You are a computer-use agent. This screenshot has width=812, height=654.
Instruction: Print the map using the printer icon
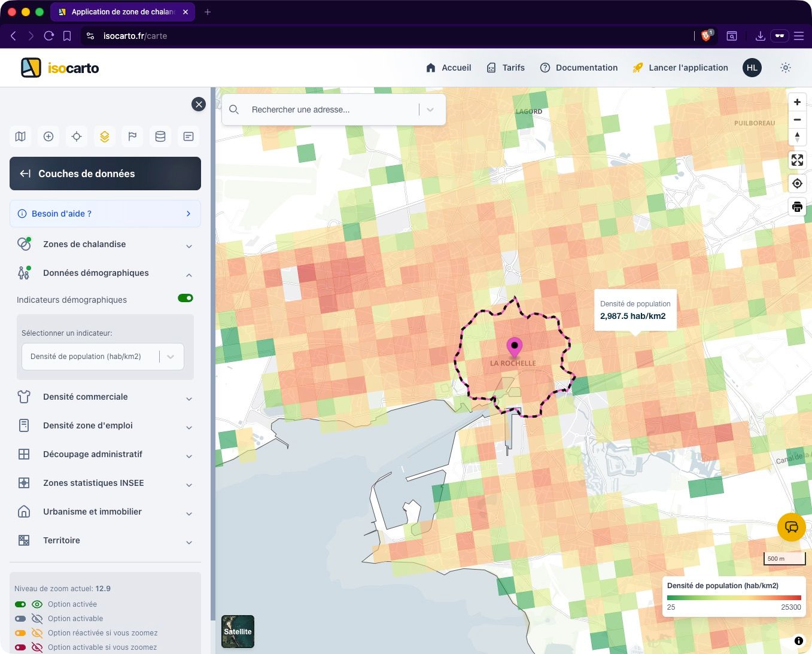797,207
